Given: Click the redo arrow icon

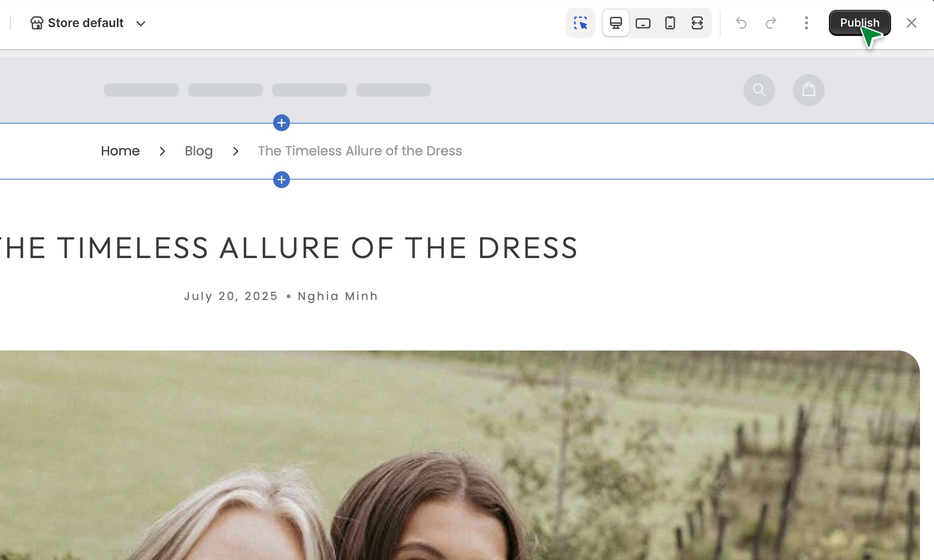Looking at the screenshot, I should click(771, 23).
